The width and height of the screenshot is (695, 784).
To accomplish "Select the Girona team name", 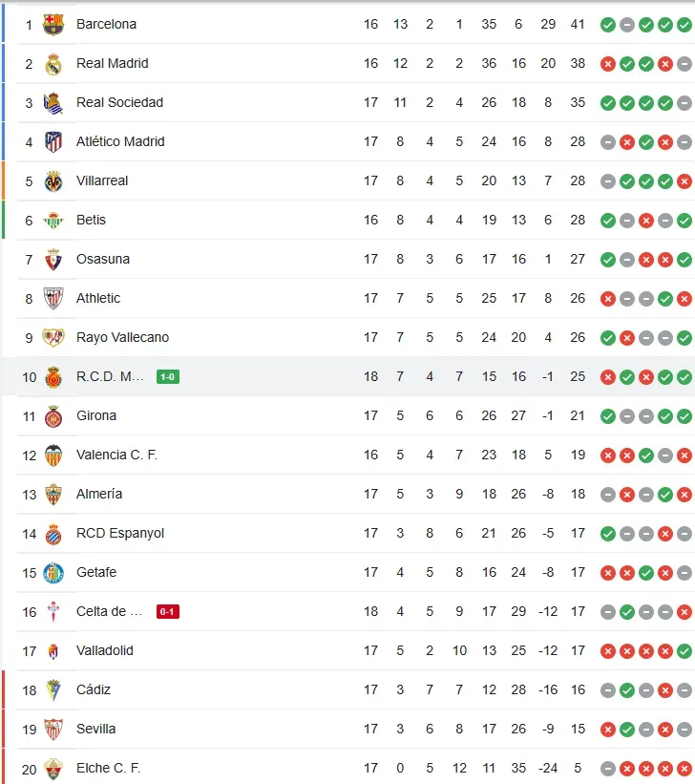I will (96, 415).
